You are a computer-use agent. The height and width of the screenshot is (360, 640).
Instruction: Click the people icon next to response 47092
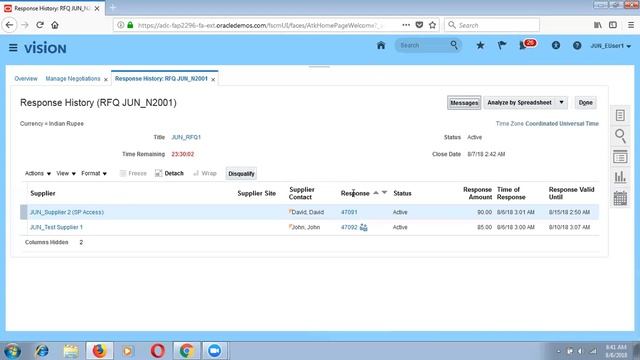tap(364, 227)
